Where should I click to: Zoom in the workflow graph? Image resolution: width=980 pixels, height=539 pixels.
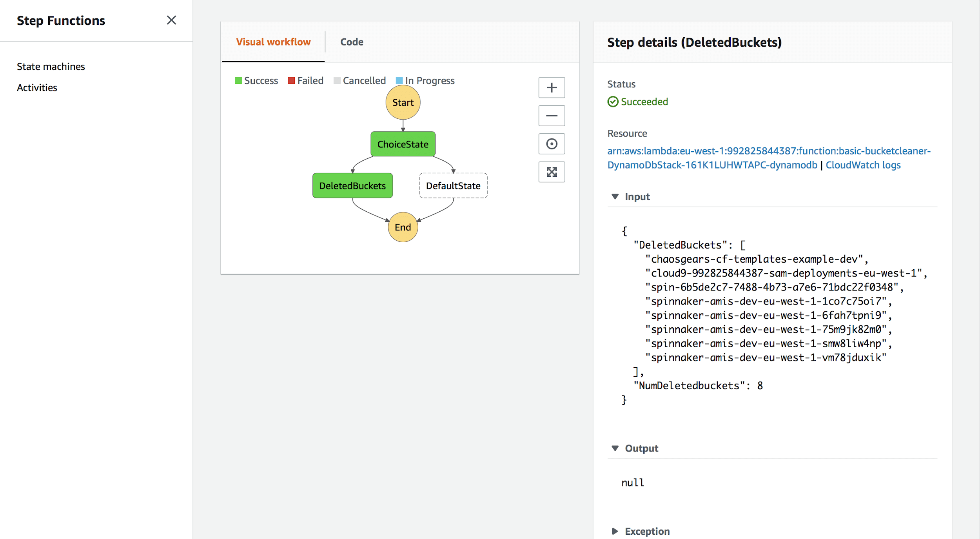tap(551, 87)
